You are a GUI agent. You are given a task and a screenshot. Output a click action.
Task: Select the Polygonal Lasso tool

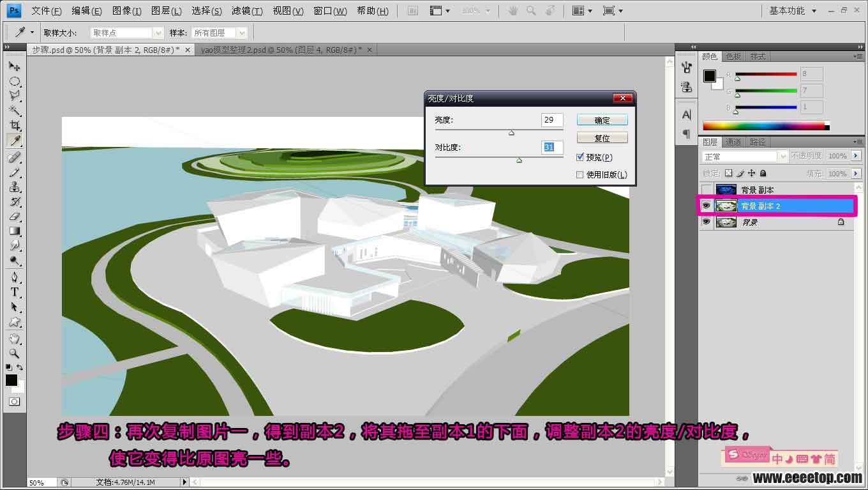coord(14,96)
